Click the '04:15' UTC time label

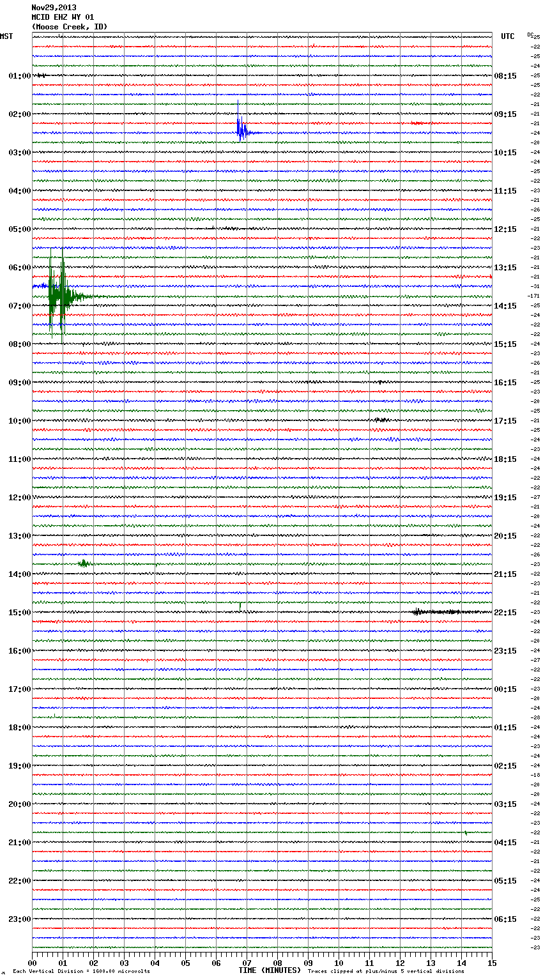pyautogui.click(x=505, y=843)
